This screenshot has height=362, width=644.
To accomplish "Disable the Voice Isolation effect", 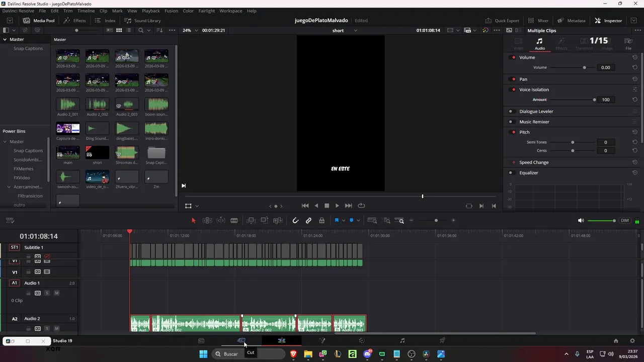I will 513,89.
